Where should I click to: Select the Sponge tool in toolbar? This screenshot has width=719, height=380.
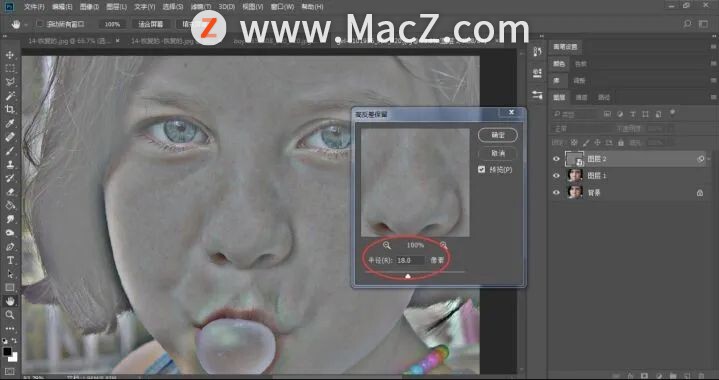pyautogui.click(x=10, y=233)
